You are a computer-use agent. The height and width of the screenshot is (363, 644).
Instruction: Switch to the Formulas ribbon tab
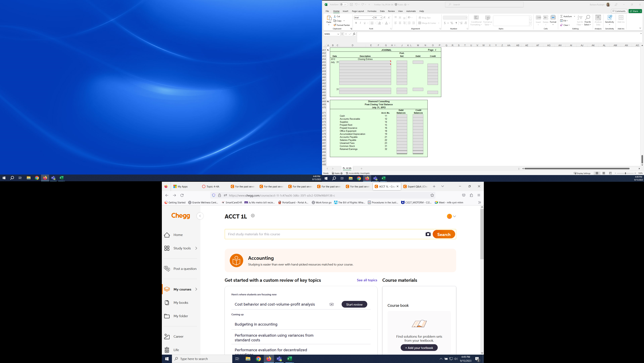372,11
